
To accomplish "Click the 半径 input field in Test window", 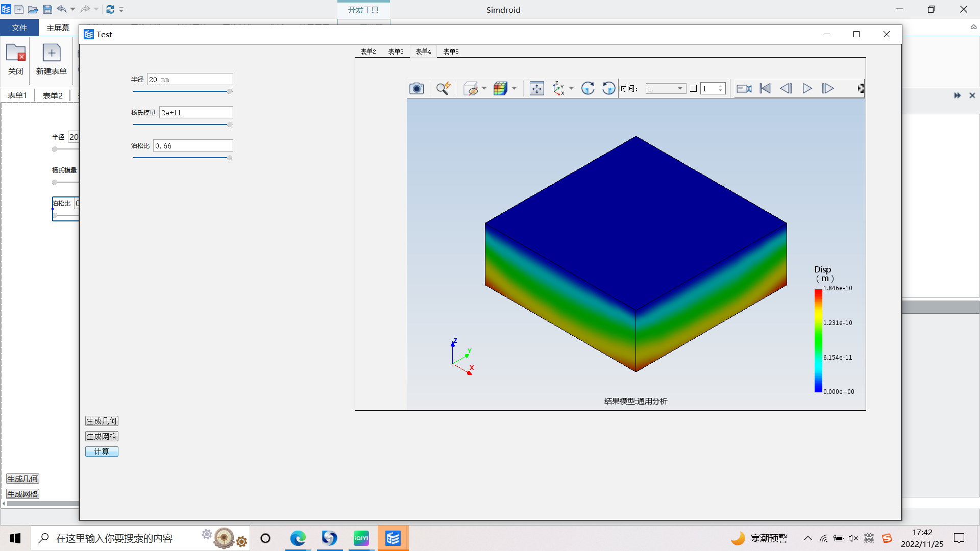I will click(x=190, y=80).
